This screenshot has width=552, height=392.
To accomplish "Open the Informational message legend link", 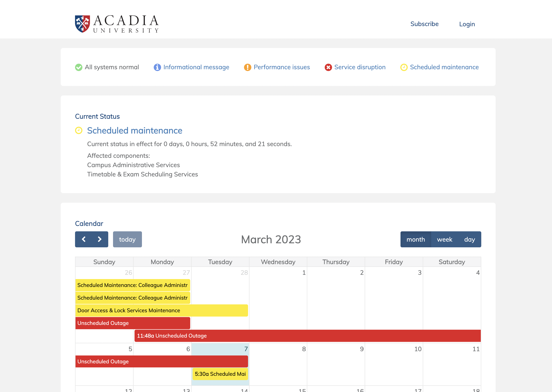I will pos(196,67).
